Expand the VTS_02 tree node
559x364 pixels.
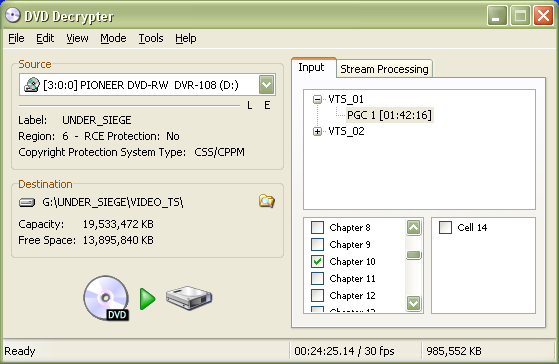[x=317, y=132]
